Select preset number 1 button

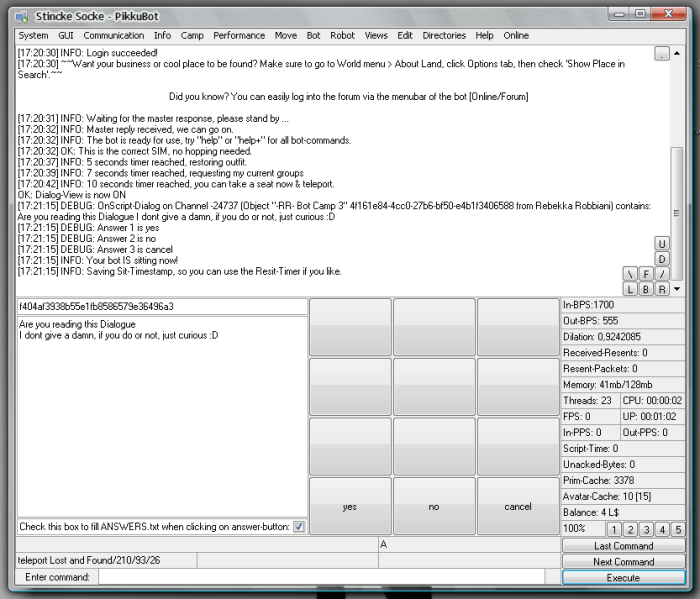tap(615, 529)
